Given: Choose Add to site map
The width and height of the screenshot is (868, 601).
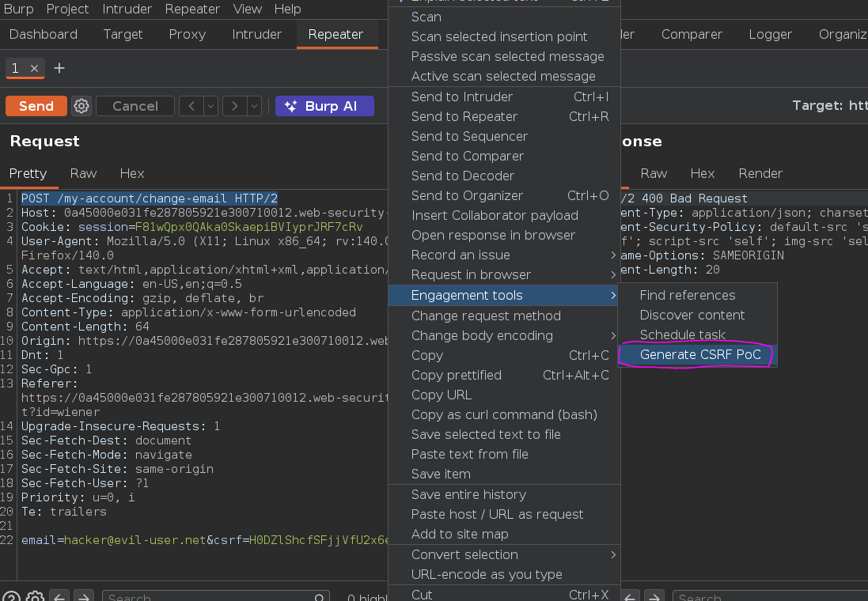Looking at the screenshot, I should (504, 535).
